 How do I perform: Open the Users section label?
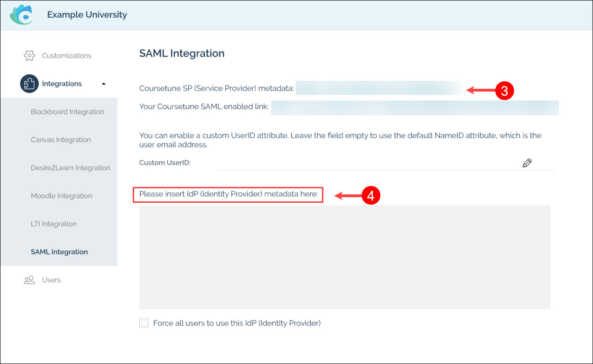point(51,280)
